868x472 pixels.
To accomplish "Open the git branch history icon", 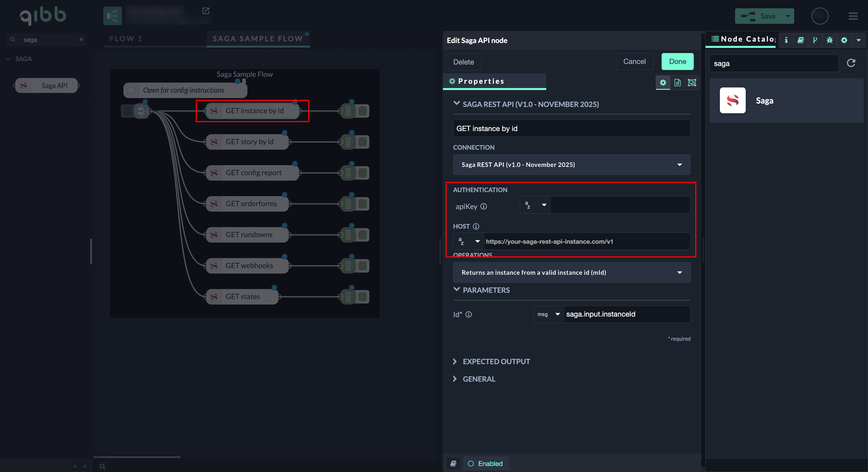I will coord(815,40).
